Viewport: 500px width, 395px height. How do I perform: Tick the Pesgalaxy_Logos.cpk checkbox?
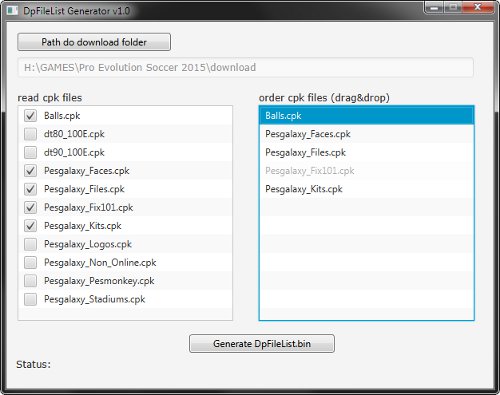pos(30,244)
